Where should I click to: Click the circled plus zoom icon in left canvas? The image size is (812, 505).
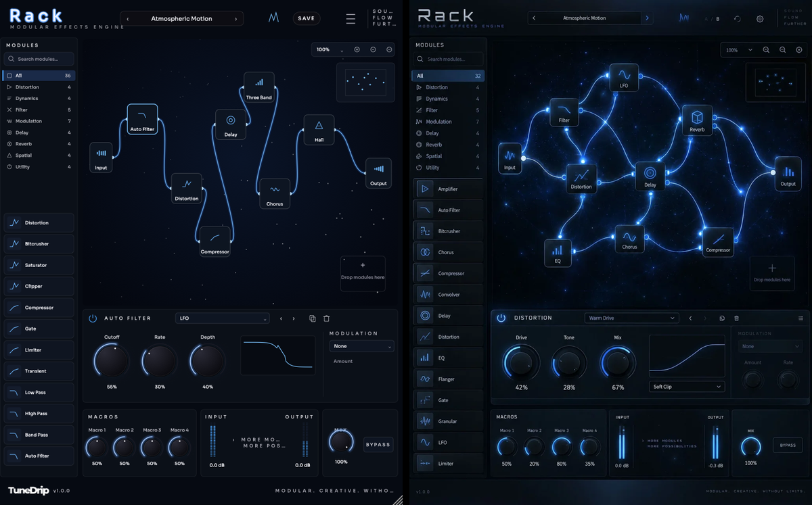[357, 49]
